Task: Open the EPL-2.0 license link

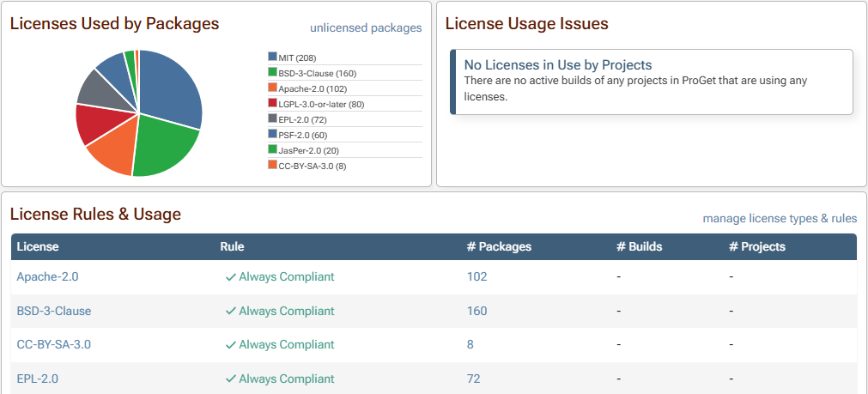Action: click(x=38, y=379)
